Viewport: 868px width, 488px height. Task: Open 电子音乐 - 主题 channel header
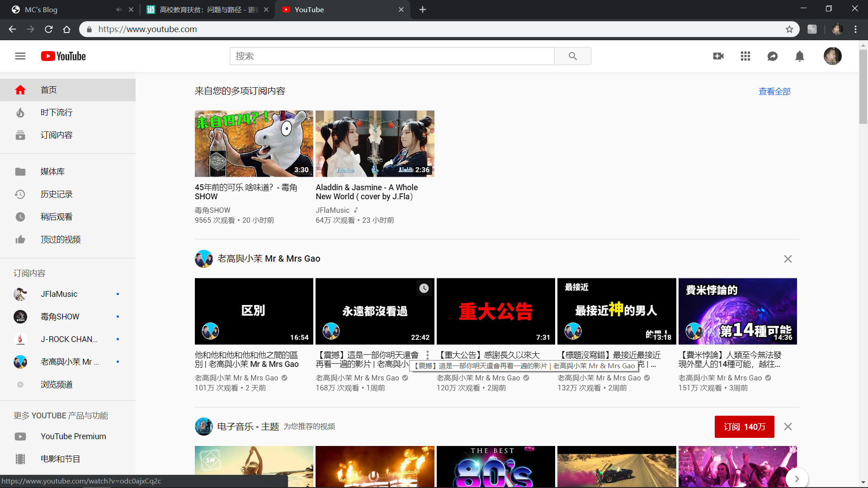coord(248,427)
